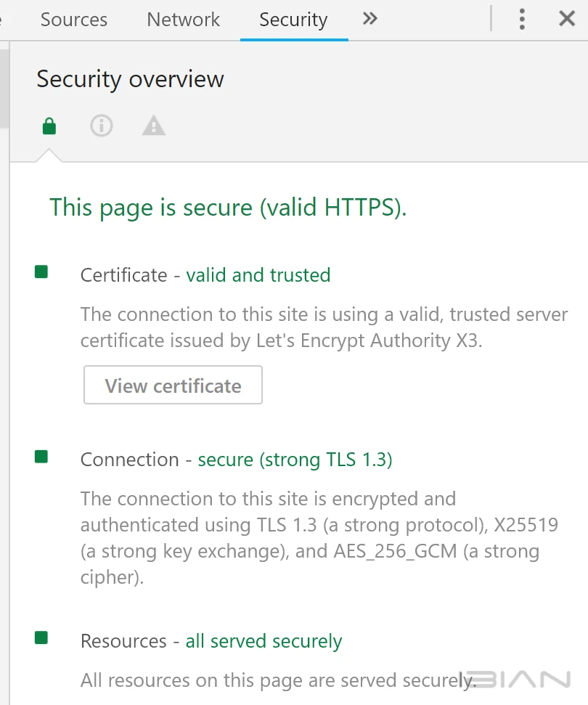Click the 'all served securely' status text

pos(264,642)
